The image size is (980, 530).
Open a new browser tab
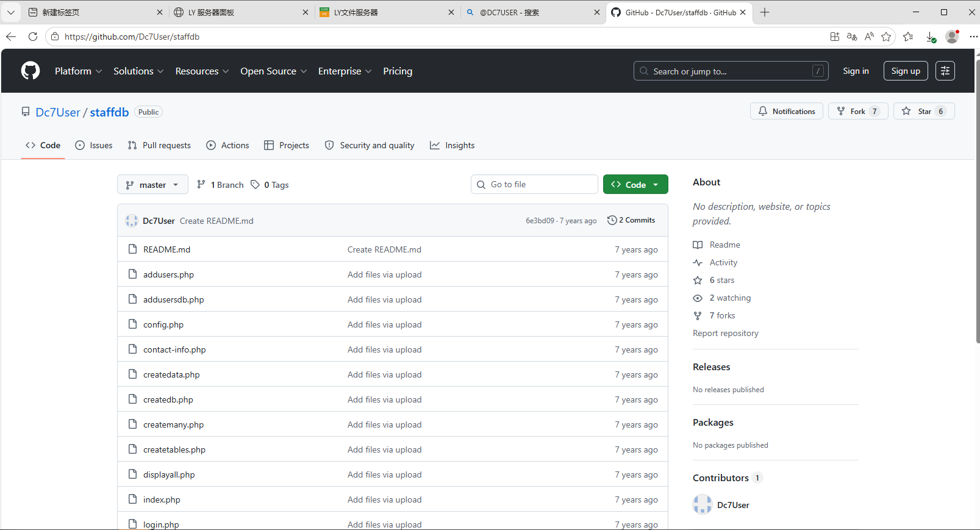click(765, 12)
